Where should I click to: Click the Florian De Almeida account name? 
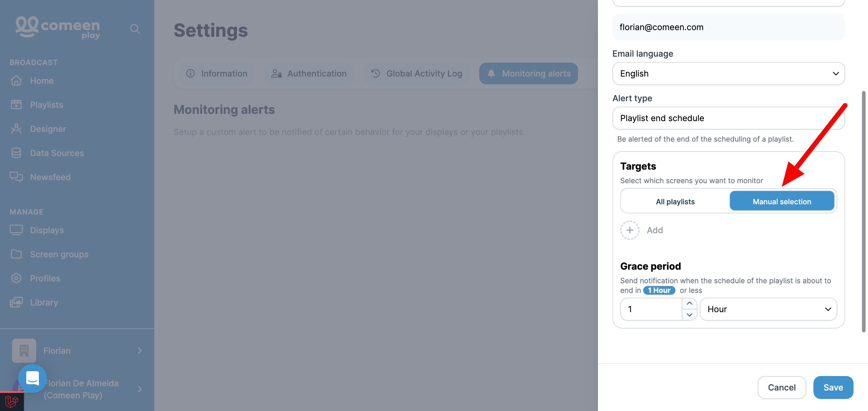pos(81,389)
